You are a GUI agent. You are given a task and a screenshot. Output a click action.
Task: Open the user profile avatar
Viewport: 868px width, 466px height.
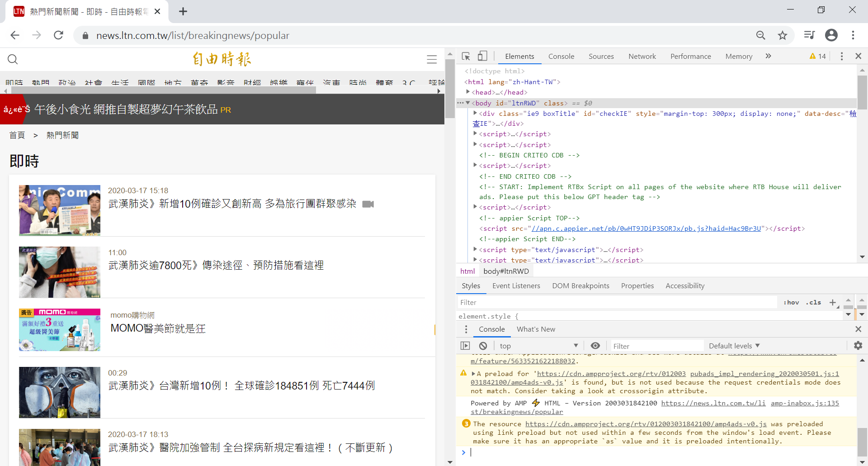pos(831,35)
